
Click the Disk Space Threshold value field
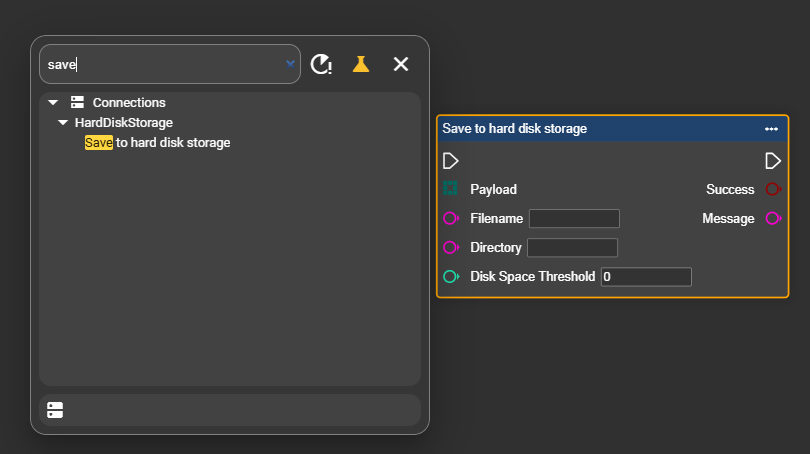point(646,277)
